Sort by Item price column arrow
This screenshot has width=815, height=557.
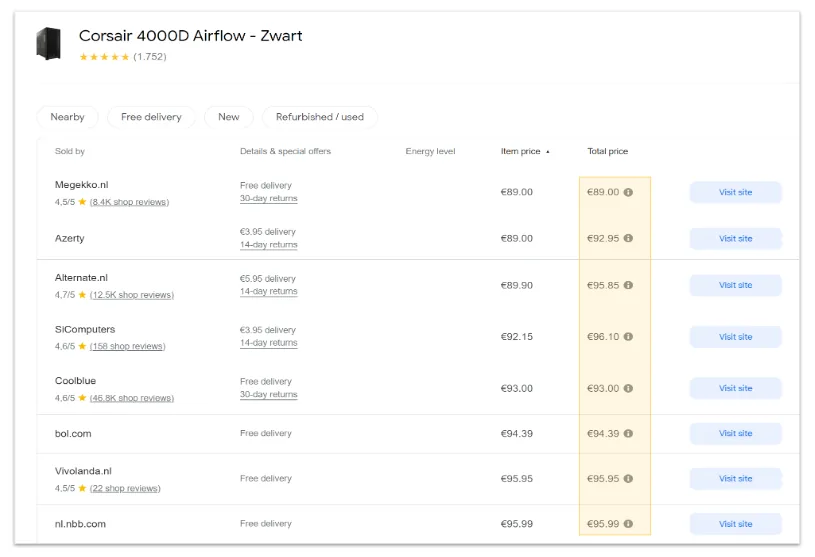click(x=548, y=152)
